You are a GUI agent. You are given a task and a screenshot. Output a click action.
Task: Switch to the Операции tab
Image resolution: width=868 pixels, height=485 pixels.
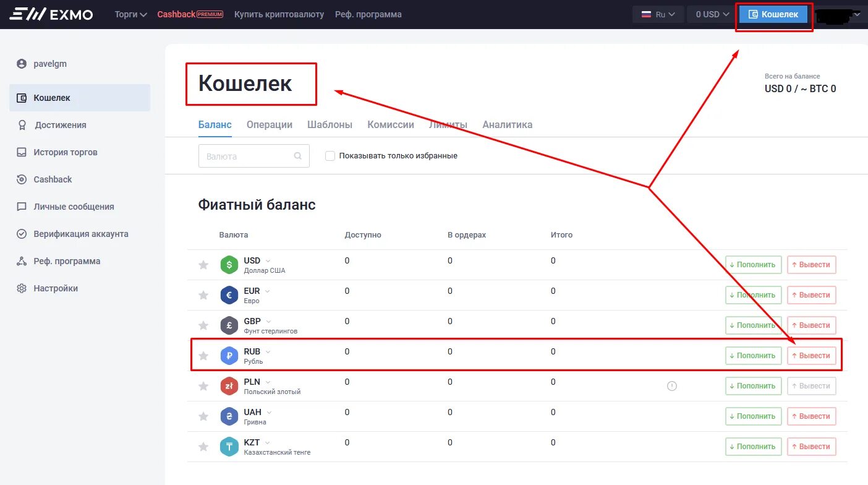pyautogui.click(x=270, y=124)
